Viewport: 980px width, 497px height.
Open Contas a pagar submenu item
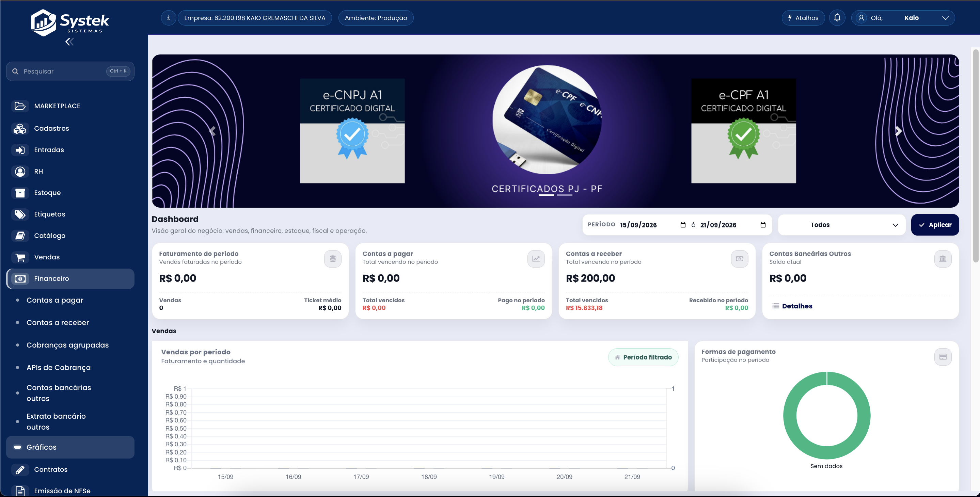coord(55,300)
